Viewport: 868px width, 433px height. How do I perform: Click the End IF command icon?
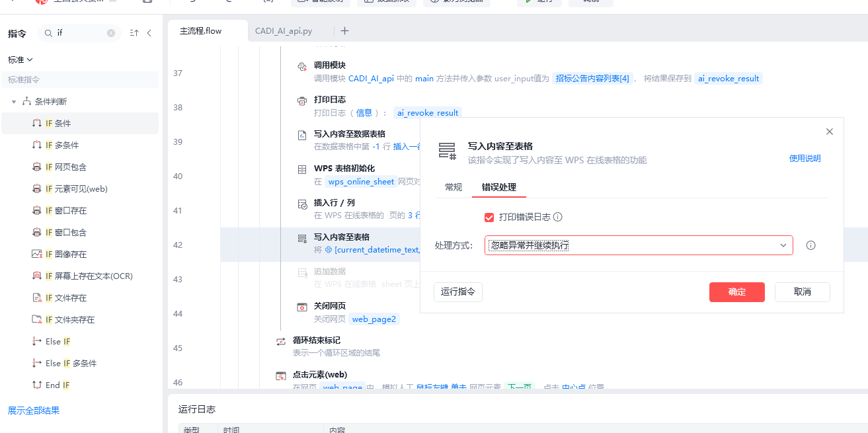pos(37,385)
